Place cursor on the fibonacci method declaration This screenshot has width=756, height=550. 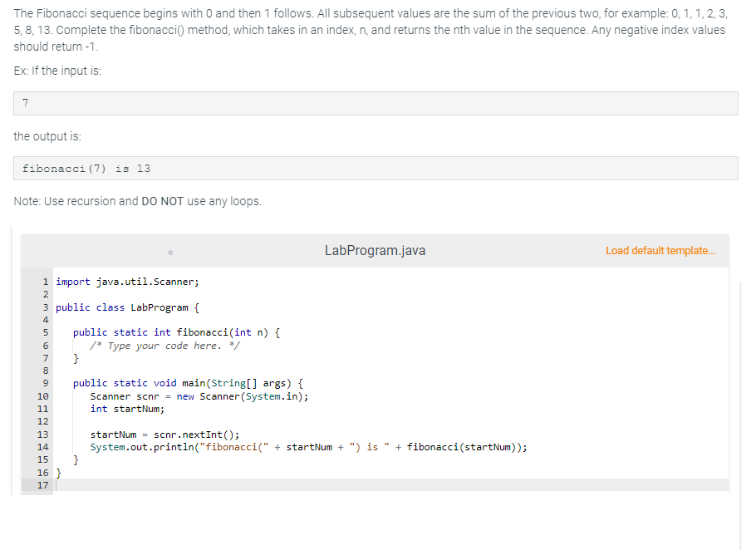click(x=166, y=332)
